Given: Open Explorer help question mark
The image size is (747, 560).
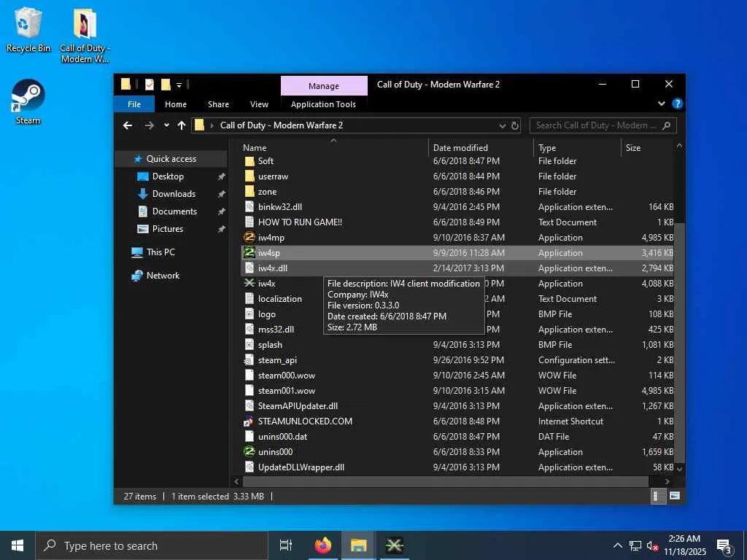Looking at the screenshot, I should click(677, 104).
